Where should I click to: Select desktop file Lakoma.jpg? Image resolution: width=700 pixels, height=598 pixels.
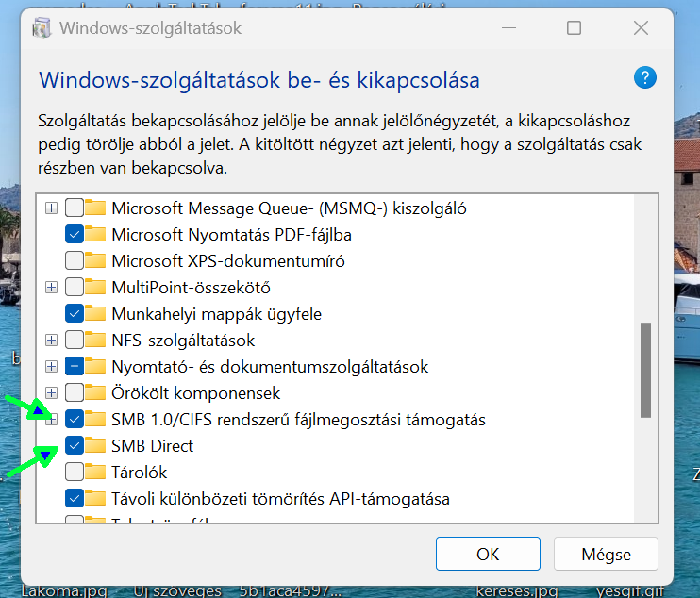pos(64,590)
